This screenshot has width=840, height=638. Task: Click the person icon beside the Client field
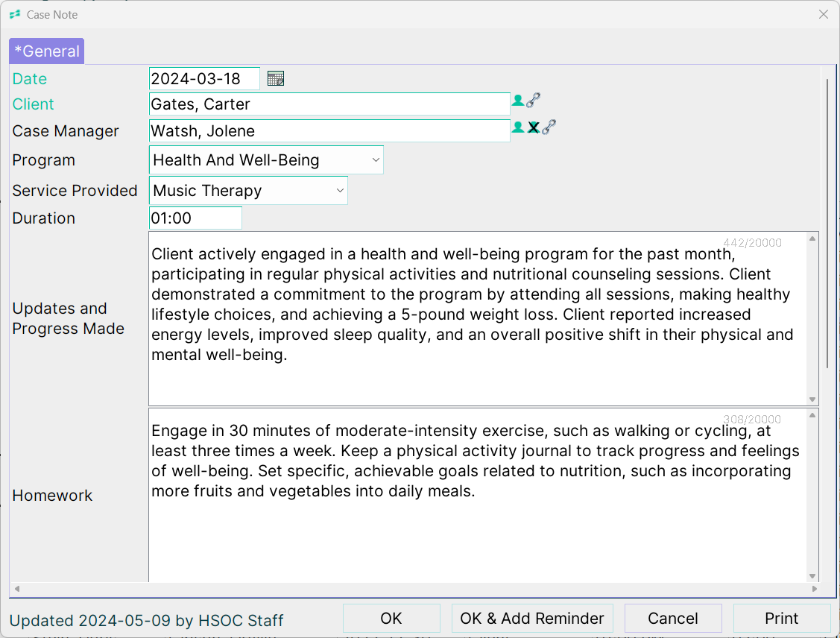click(517, 101)
